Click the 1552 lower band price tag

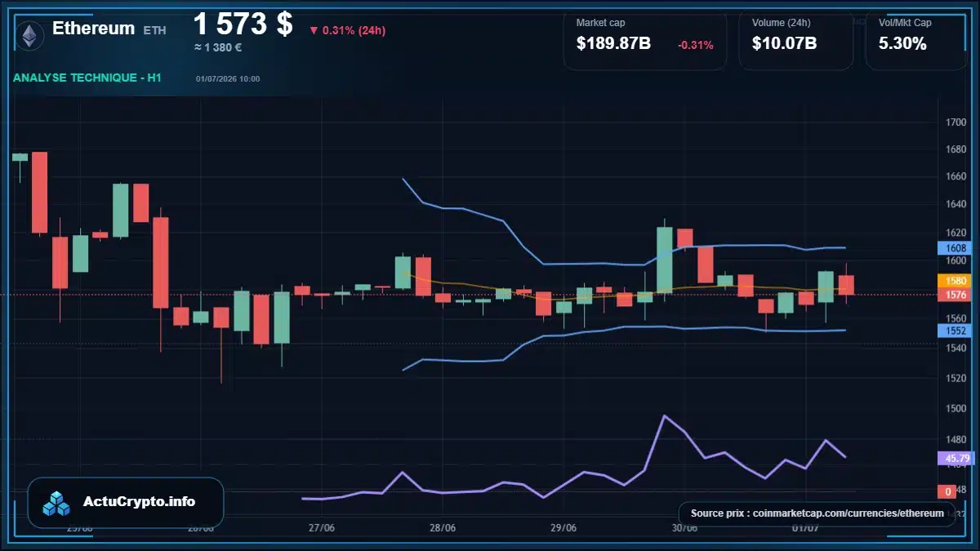coord(955,331)
